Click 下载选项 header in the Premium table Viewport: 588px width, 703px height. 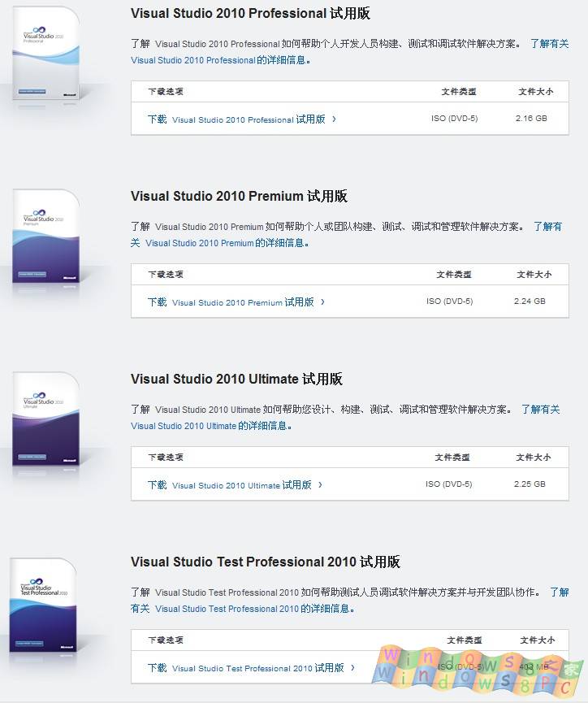(x=166, y=275)
